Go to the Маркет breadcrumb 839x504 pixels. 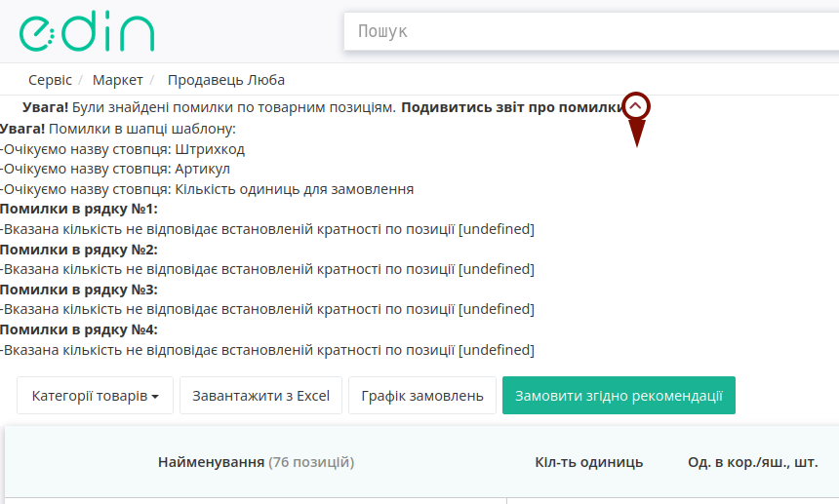[118, 80]
